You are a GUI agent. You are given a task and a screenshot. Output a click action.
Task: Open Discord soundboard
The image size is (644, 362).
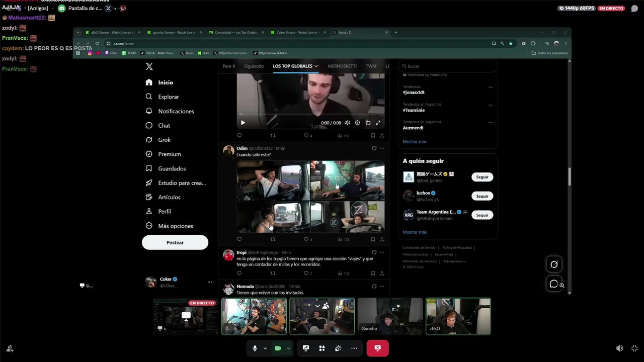click(338, 348)
